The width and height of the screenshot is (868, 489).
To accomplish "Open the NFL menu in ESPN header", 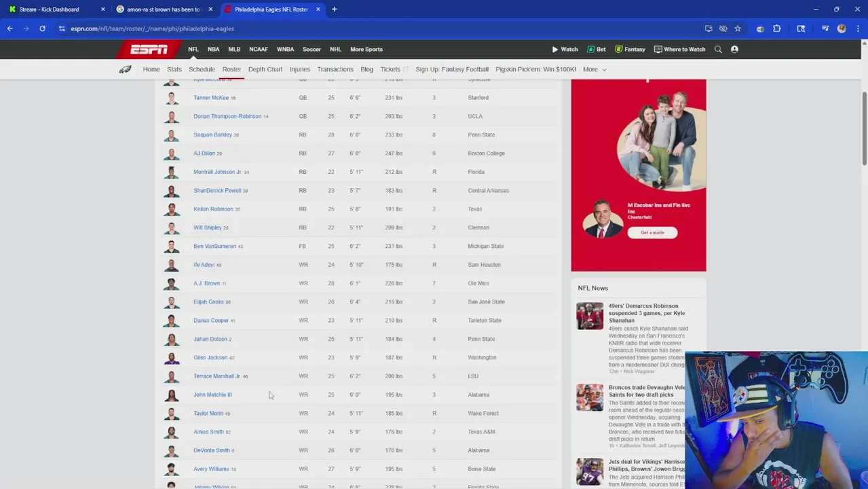I will (x=193, y=49).
